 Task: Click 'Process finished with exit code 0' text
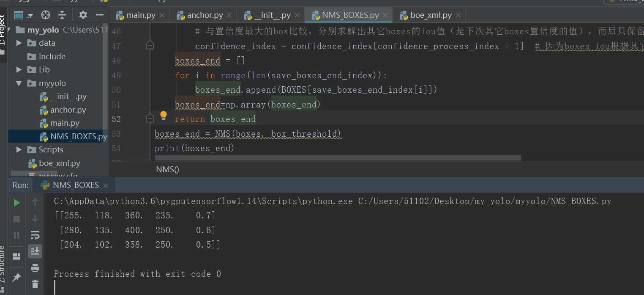pyautogui.click(x=137, y=274)
